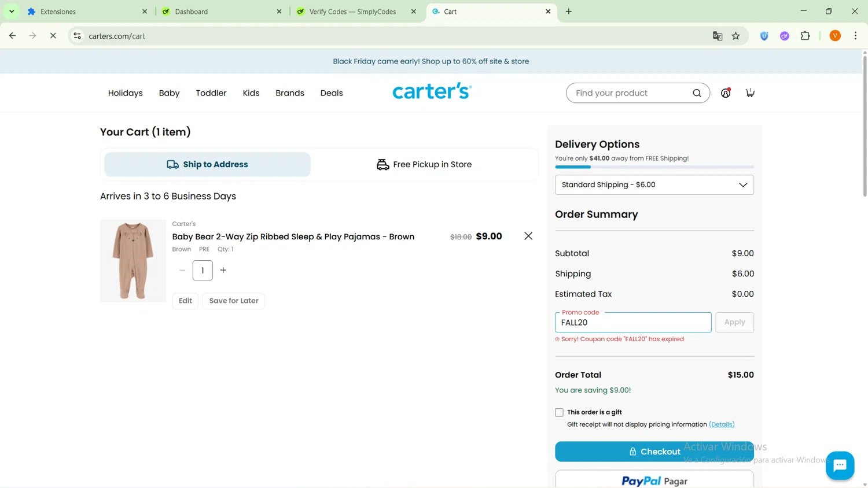Open the Baby menu
Image resolution: width=868 pixels, height=488 pixels.
point(170,93)
